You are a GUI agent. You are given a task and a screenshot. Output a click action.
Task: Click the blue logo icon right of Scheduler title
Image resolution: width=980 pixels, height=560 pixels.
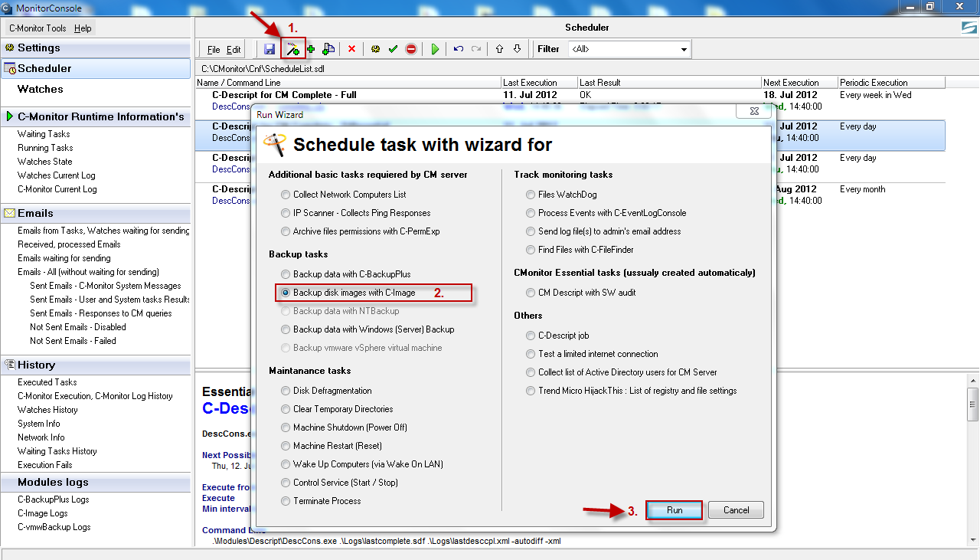(x=969, y=28)
